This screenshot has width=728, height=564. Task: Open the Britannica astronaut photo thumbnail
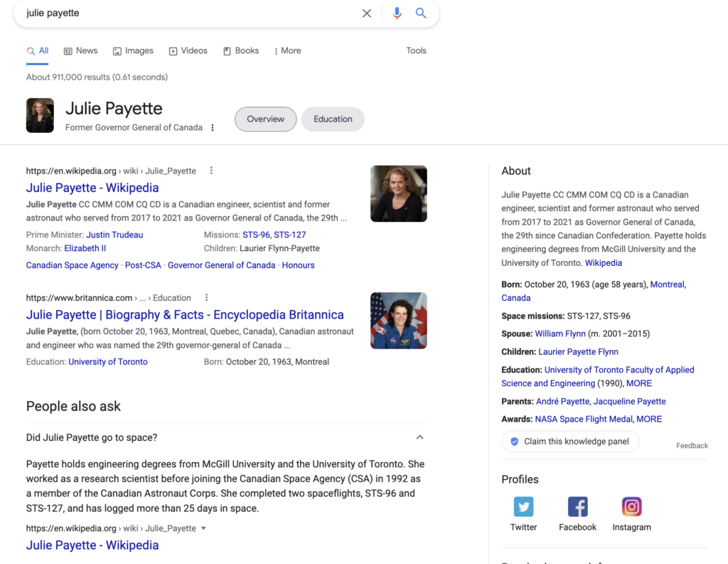[398, 321]
